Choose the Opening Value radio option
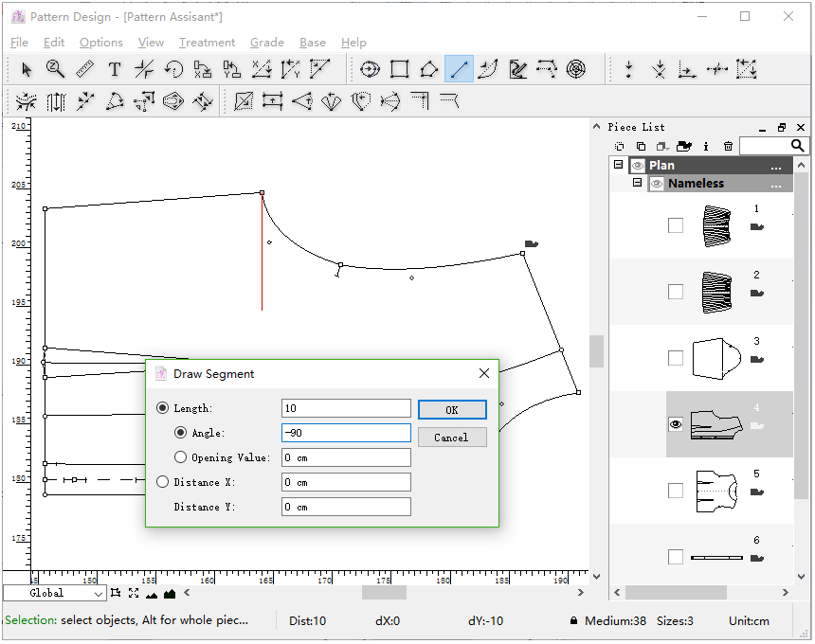The width and height of the screenshot is (815, 644). point(182,457)
